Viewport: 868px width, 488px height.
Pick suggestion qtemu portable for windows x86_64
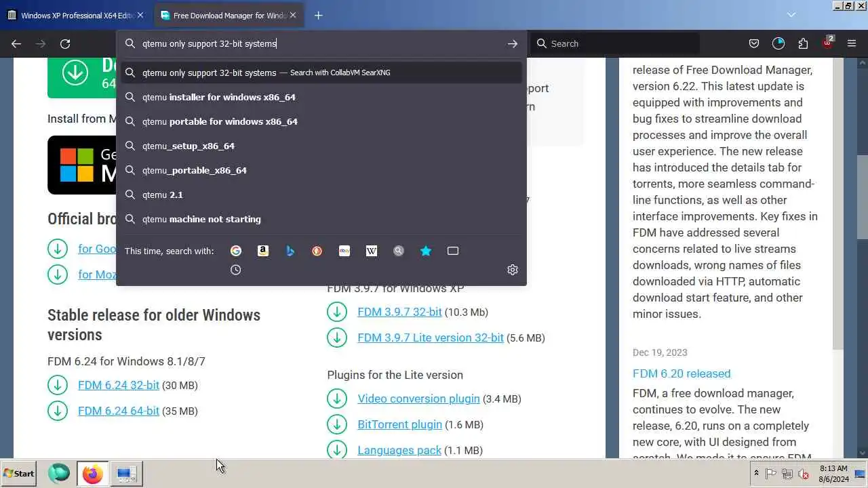(322, 121)
